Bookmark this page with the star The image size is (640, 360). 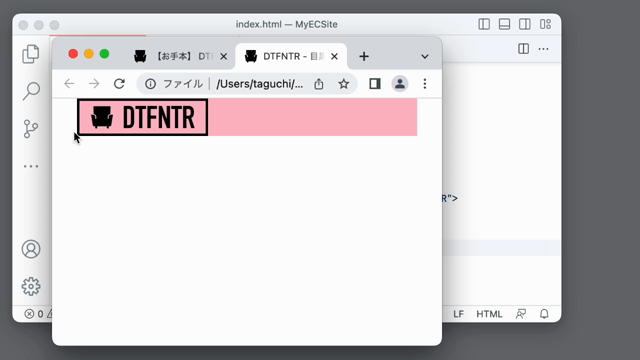344,84
